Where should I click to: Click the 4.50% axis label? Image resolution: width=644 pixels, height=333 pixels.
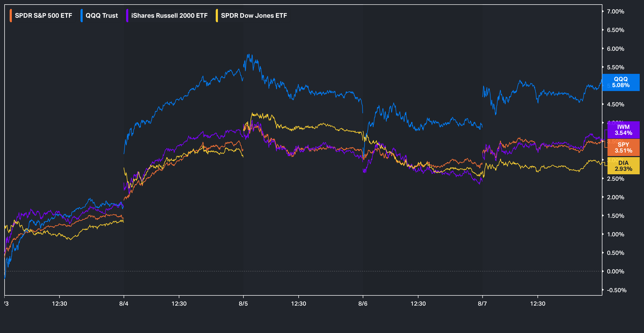coord(616,104)
